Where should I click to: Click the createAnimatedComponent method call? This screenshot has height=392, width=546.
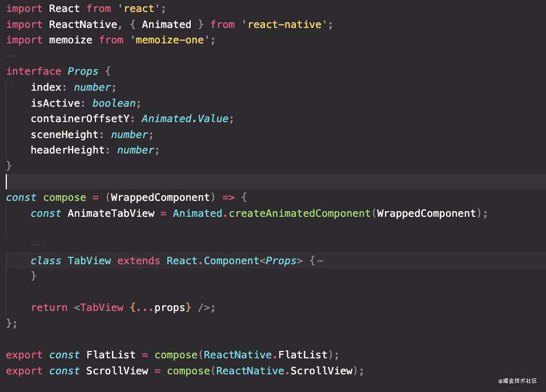click(x=299, y=213)
